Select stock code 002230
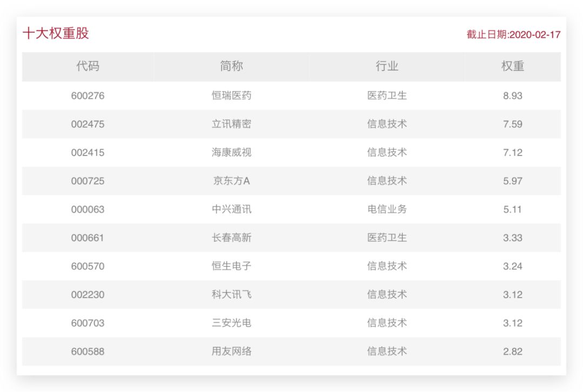The width and height of the screenshot is (583, 392). [x=88, y=295]
